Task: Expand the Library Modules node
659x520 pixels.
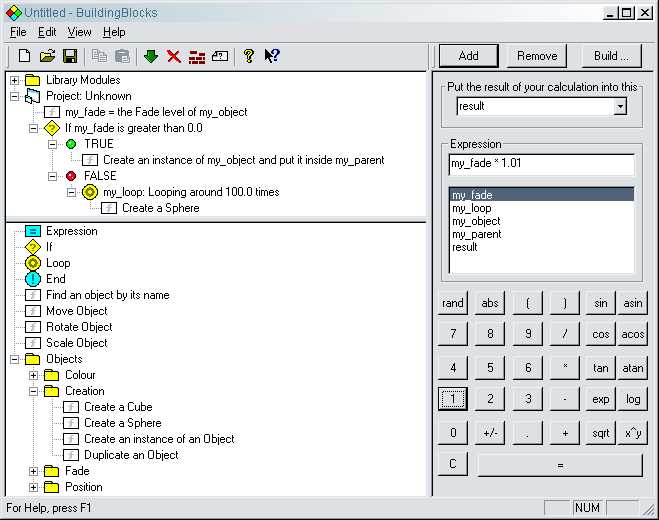Action: click(14, 80)
